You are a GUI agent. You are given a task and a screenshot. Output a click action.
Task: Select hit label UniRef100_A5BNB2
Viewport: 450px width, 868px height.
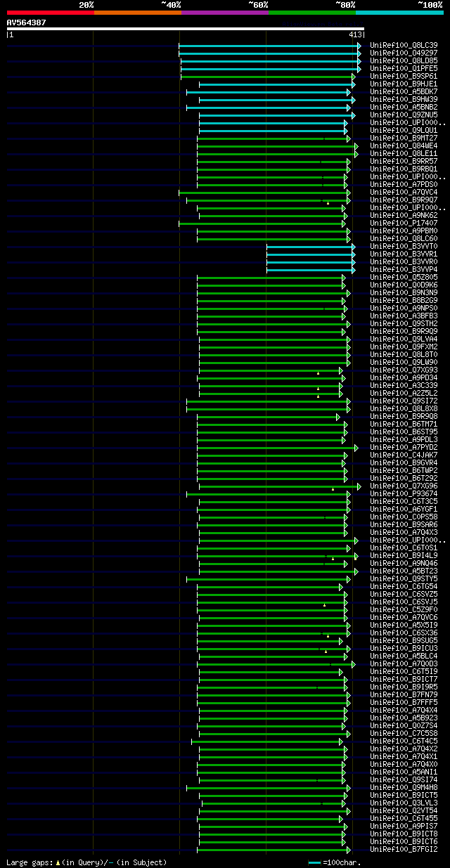(x=404, y=107)
